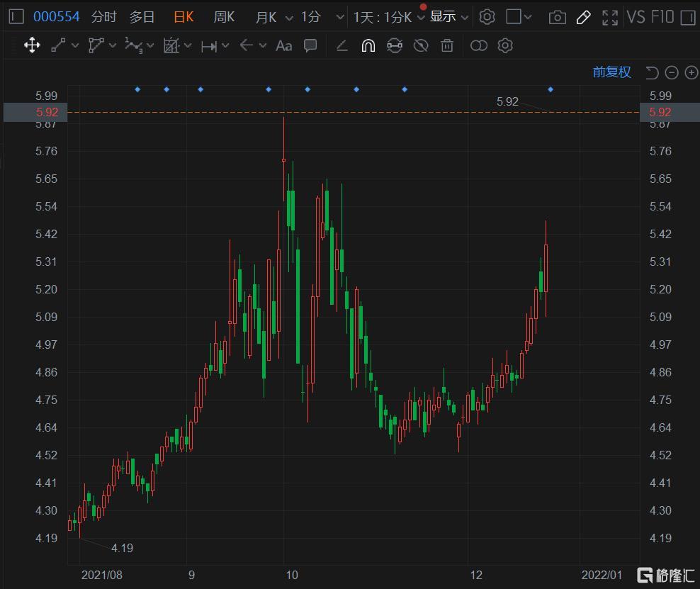This screenshot has height=589, width=700.
Task: Delete drawings with trash icon
Action: pos(447,45)
